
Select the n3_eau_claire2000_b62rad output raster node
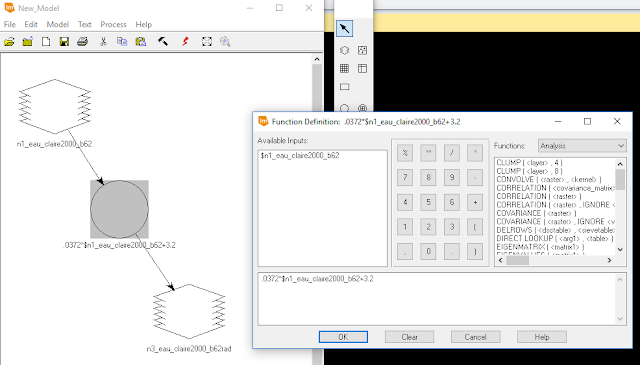click(189, 312)
